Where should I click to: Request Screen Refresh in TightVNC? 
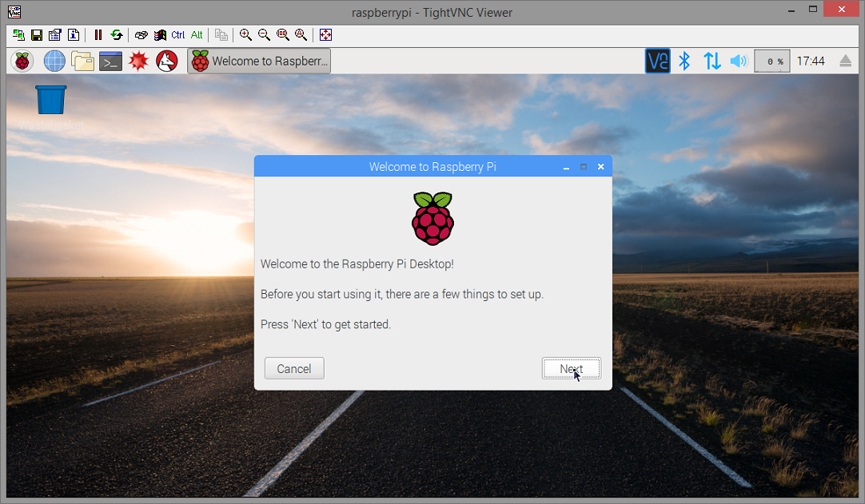point(117,35)
